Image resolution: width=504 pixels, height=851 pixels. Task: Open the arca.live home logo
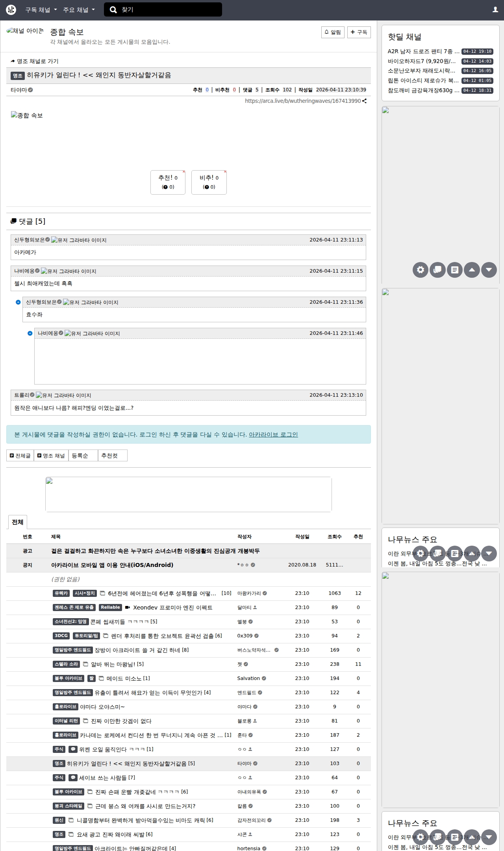point(11,10)
